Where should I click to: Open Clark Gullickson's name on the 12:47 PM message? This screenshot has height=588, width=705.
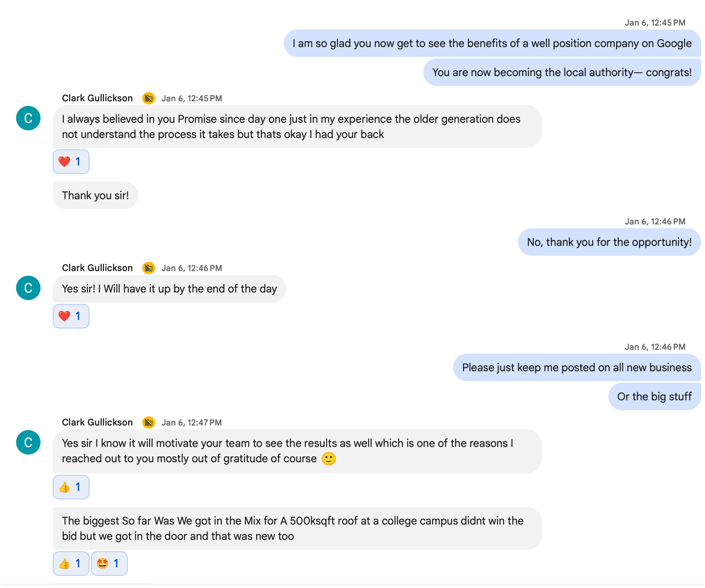click(97, 422)
